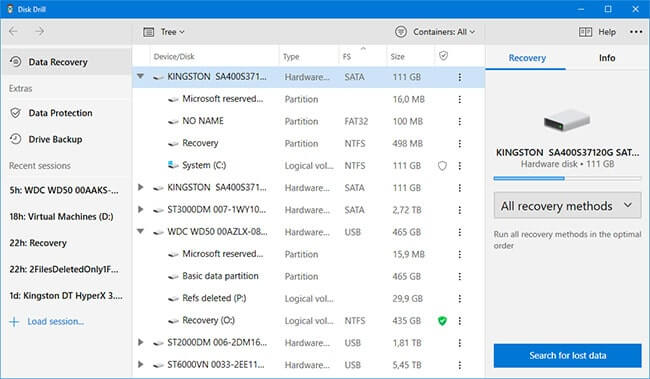Open options menu for Recovery (O:)

click(x=460, y=321)
